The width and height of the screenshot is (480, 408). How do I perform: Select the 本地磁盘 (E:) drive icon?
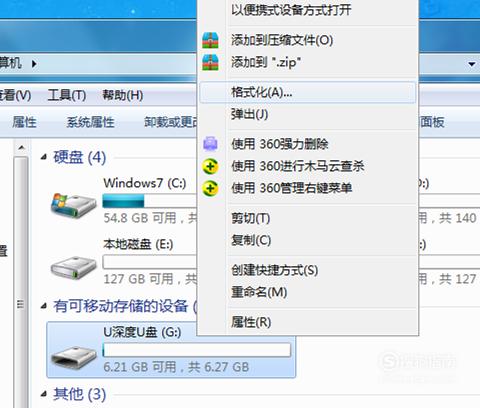(x=74, y=267)
